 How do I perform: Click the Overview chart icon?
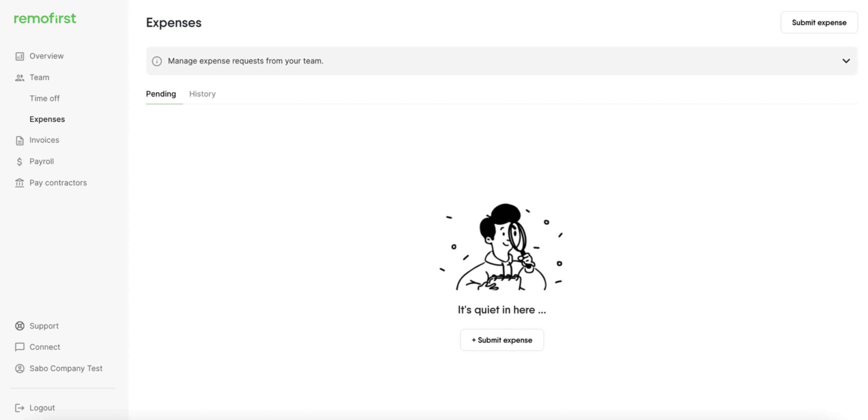click(19, 56)
